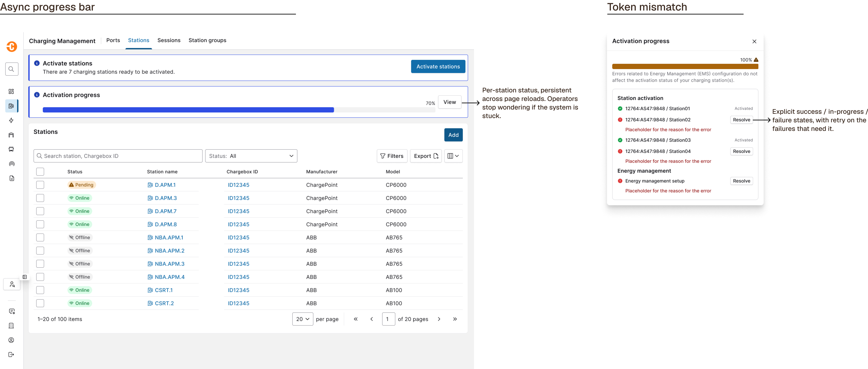
Task: Open the Filters panel
Action: point(392,156)
